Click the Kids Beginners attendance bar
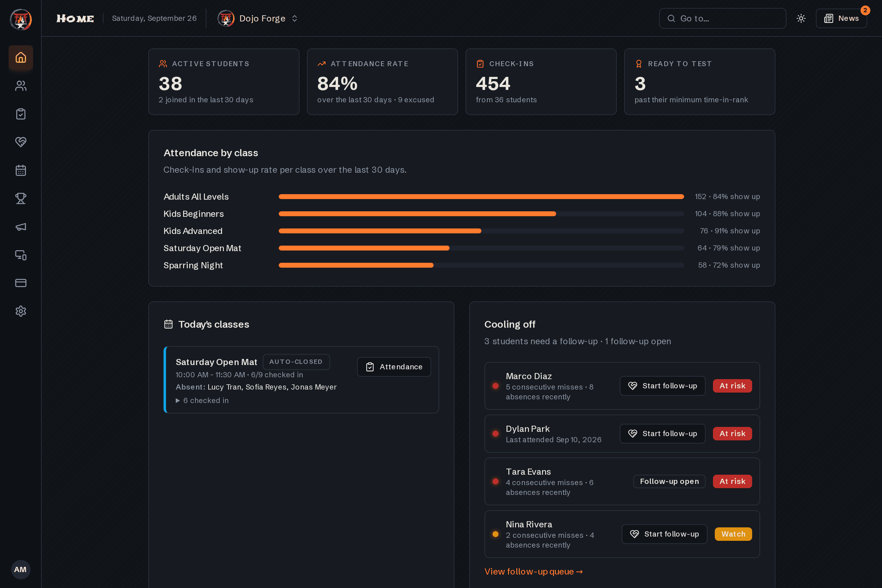Viewport: 882px width, 588px height. click(481, 214)
